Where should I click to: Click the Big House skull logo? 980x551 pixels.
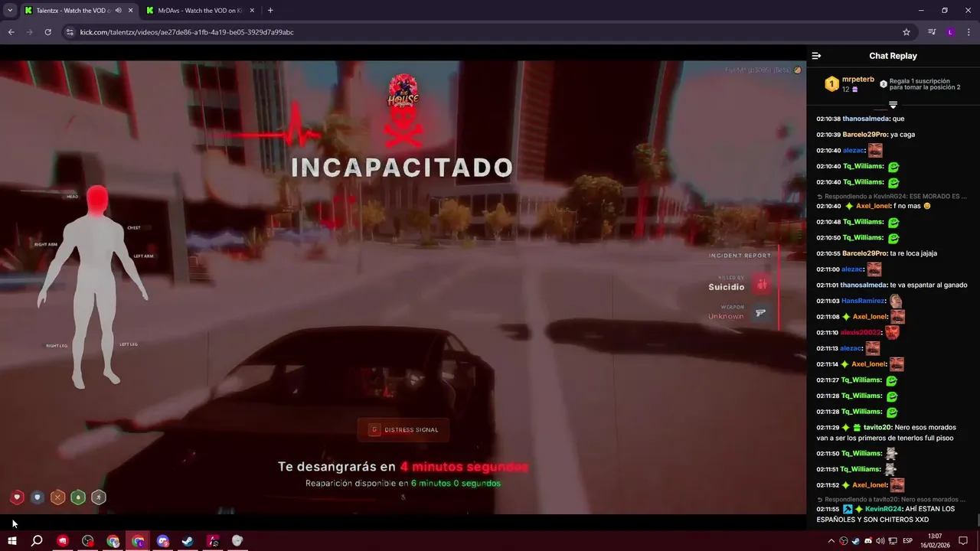403,90
